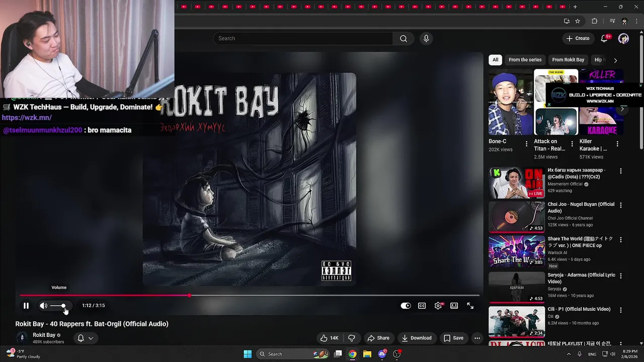
Task: Download the video
Action: pos(417,338)
